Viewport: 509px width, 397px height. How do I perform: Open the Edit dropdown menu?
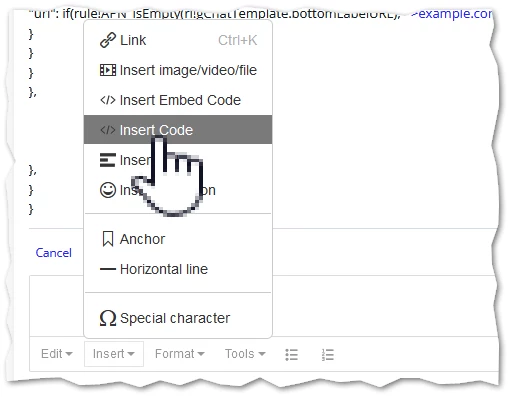(57, 354)
